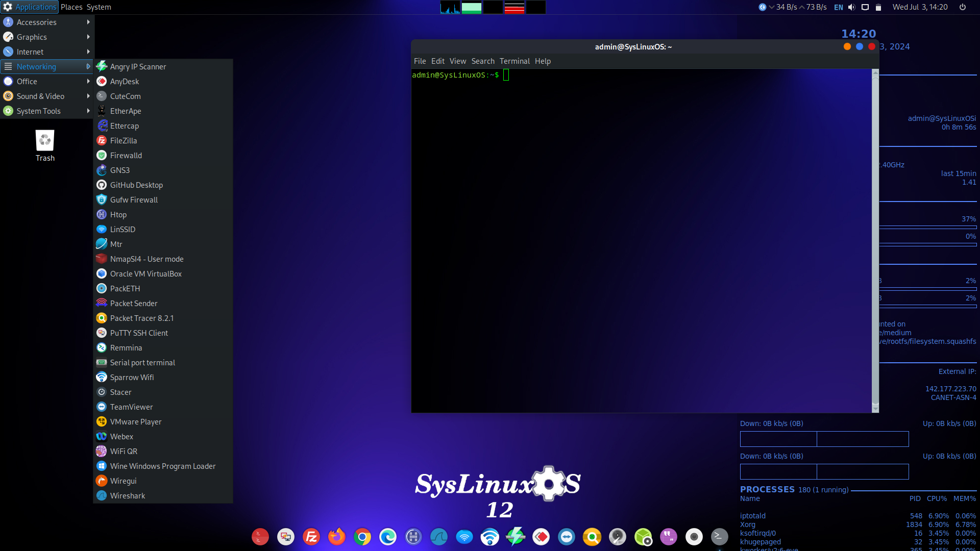This screenshot has height=551, width=980.
Task: Open the System menu in top panel
Action: 99,7
